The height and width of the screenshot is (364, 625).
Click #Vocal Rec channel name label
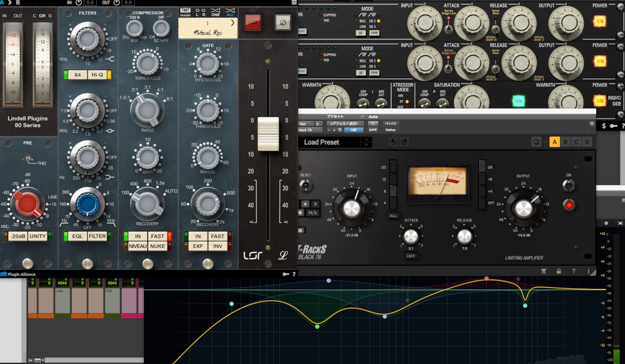pos(207,33)
